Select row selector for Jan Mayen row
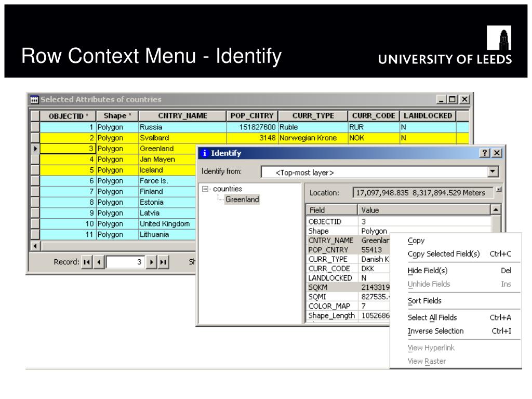This screenshot has height=399, width=532. pyautogui.click(x=35, y=159)
